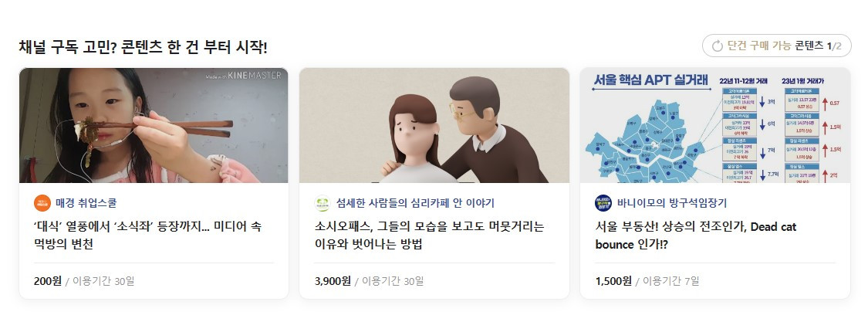Refresh 단건 구매 가능 콘텐츠 list
The image size is (868, 322).
click(x=777, y=46)
